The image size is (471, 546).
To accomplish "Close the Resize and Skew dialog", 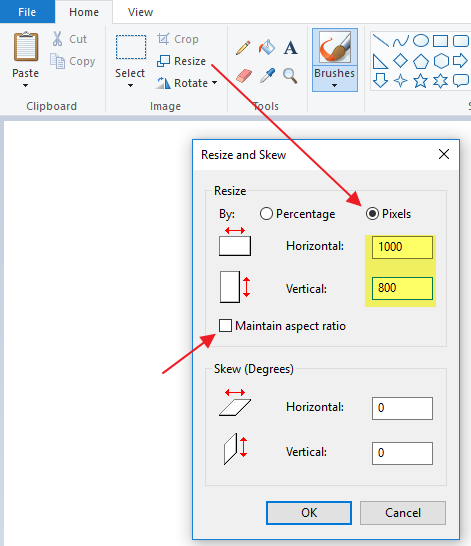I will click(x=444, y=154).
